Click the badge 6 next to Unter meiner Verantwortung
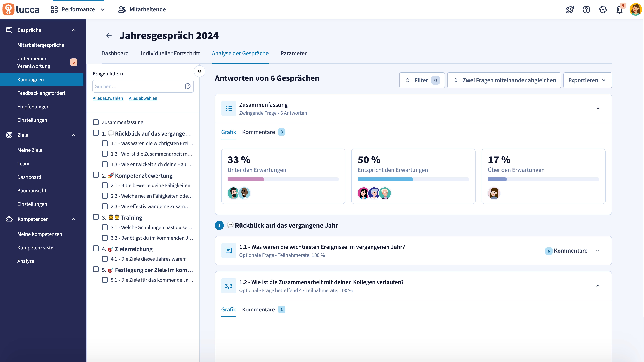 tap(73, 62)
